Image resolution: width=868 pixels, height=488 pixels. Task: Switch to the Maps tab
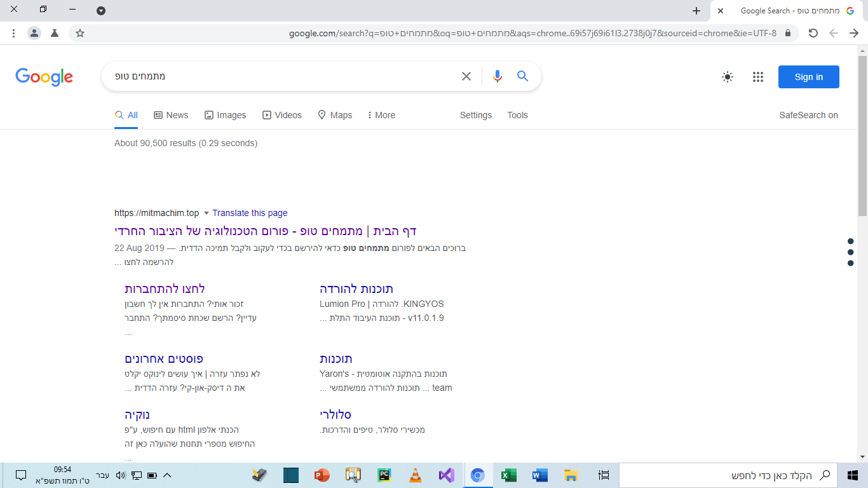tap(335, 115)
